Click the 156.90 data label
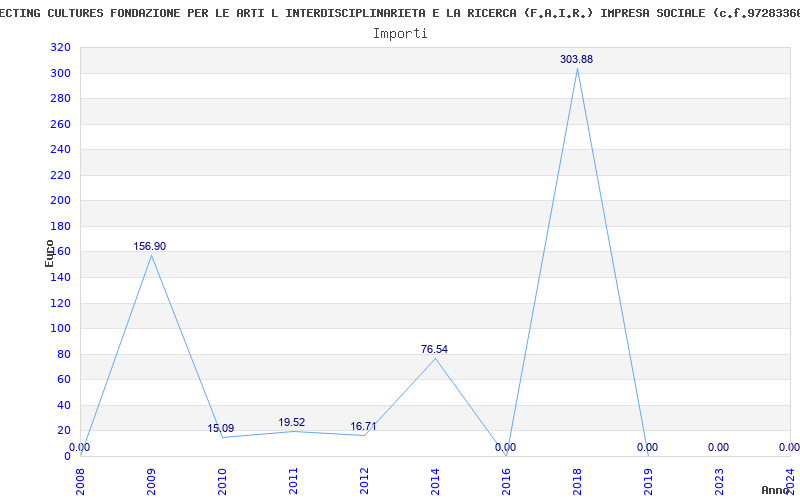 click(x=149, y=246)
